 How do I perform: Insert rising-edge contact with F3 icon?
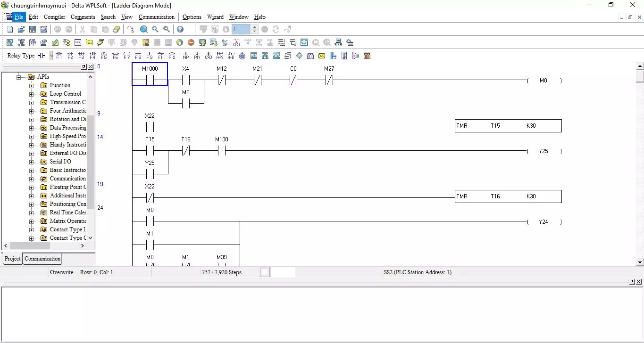click(x=81, y=56)
